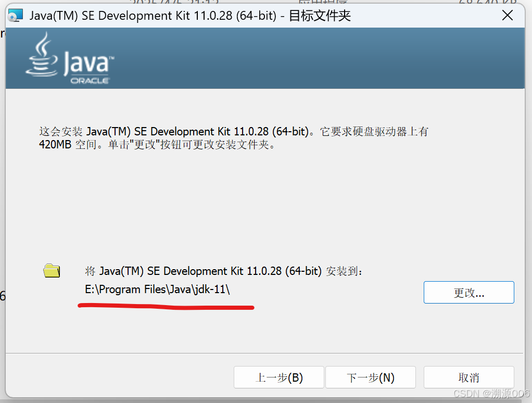Viewport: 532px width, 403px height.
Task: Click the 420MB space requirement description text
Action: (x=233, y=138)
